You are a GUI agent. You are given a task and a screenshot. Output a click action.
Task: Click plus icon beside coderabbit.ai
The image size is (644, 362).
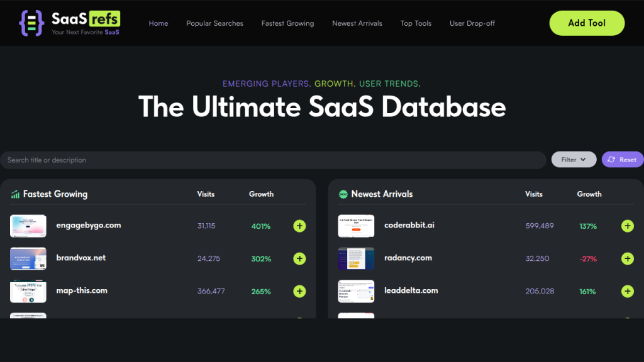pyautogui.click(x=627, y=226)
